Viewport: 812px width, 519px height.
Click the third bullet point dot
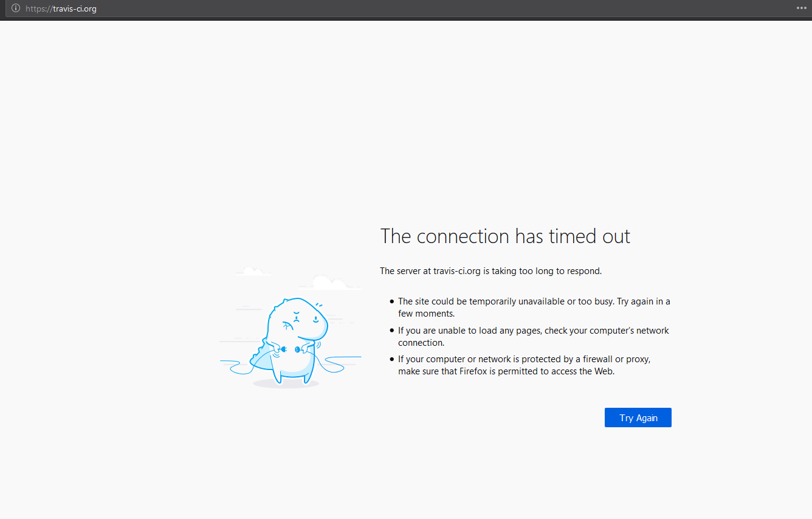point(392,359)
